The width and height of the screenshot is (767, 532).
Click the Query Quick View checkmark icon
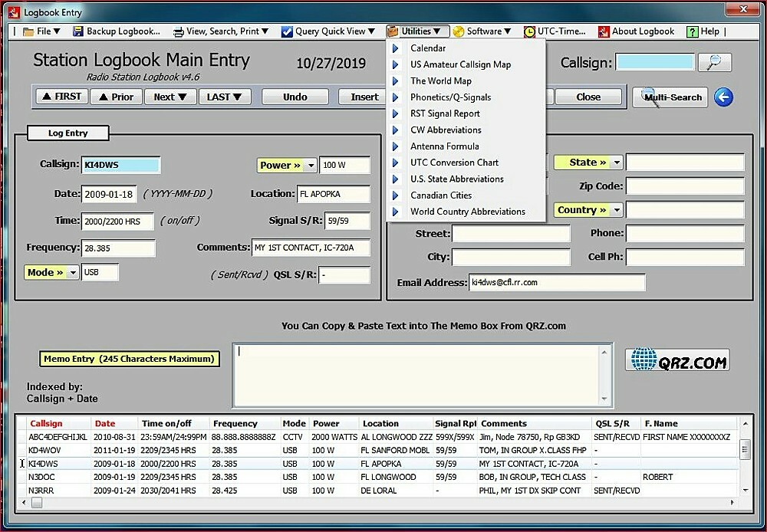[285, 31]
